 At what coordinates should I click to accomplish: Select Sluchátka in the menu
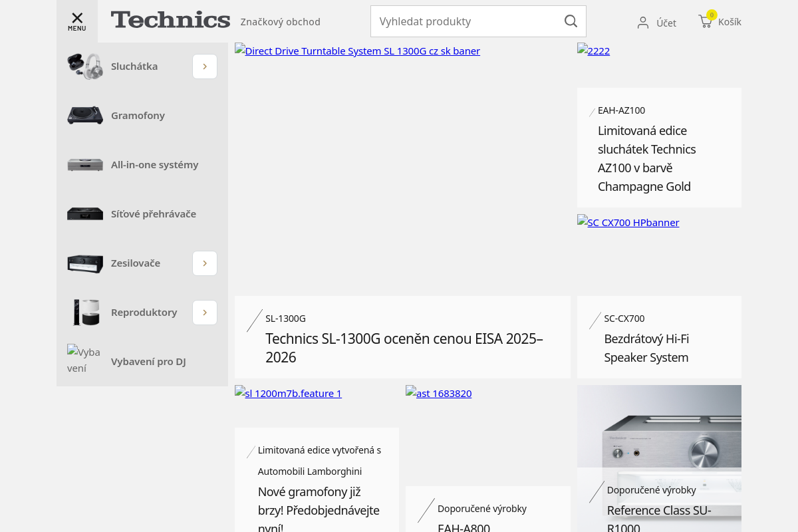coord(134,66)
